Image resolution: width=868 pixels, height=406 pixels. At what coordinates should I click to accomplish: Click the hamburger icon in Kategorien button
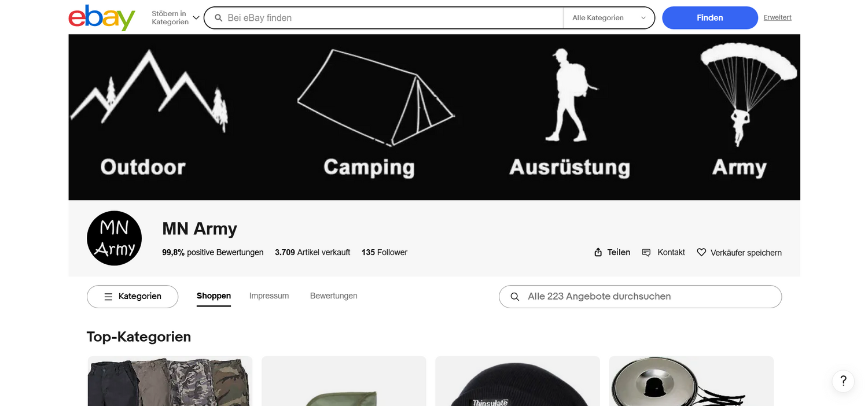click(x=108, y=297)
